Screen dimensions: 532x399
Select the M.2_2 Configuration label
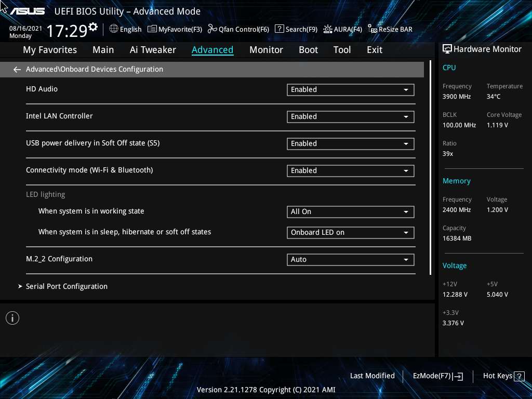[59, 259]
